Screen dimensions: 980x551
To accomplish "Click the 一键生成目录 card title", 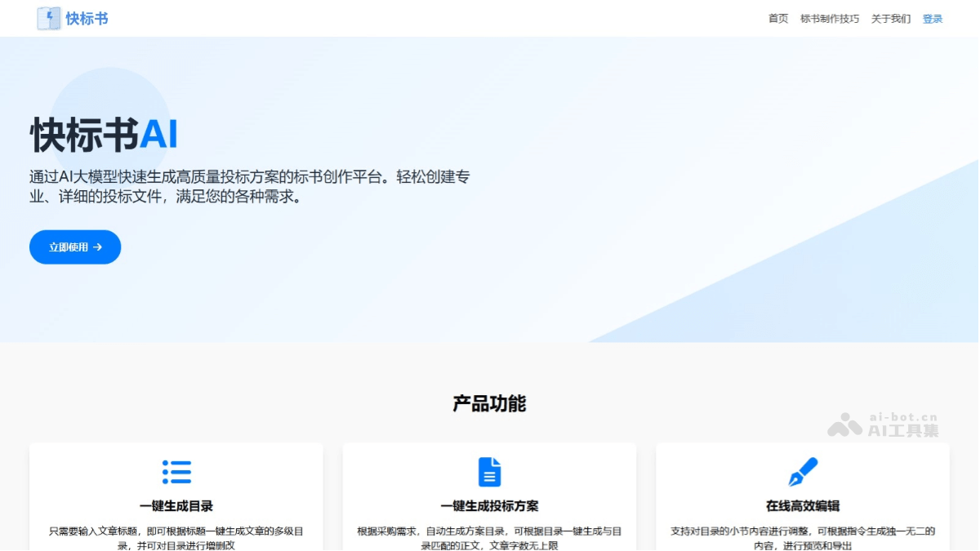I will point(176,506).
